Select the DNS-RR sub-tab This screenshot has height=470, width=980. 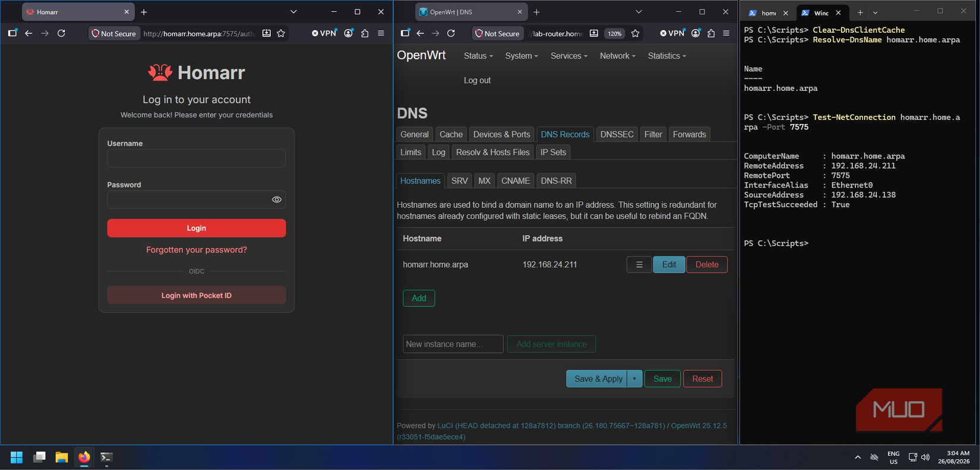(x=556, y=180)
